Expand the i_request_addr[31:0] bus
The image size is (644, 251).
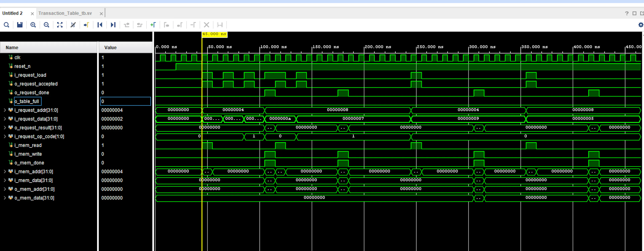point(5,110)
